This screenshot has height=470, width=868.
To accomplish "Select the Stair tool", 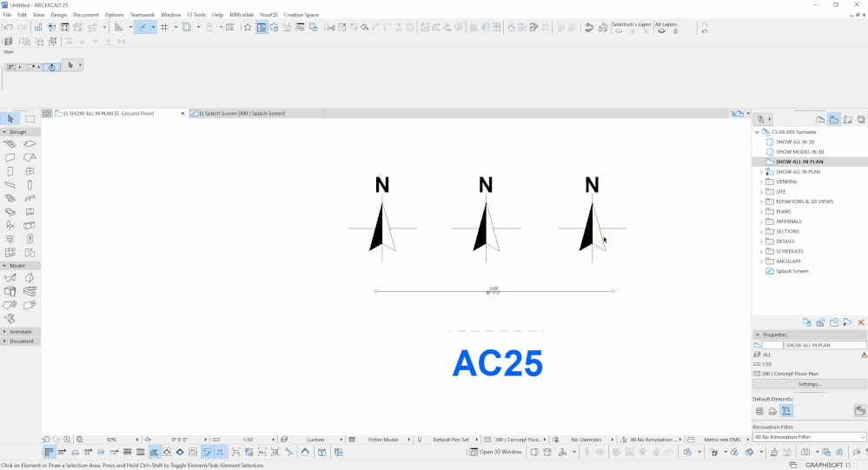I will pyautogui.click(x=10, y=198).
